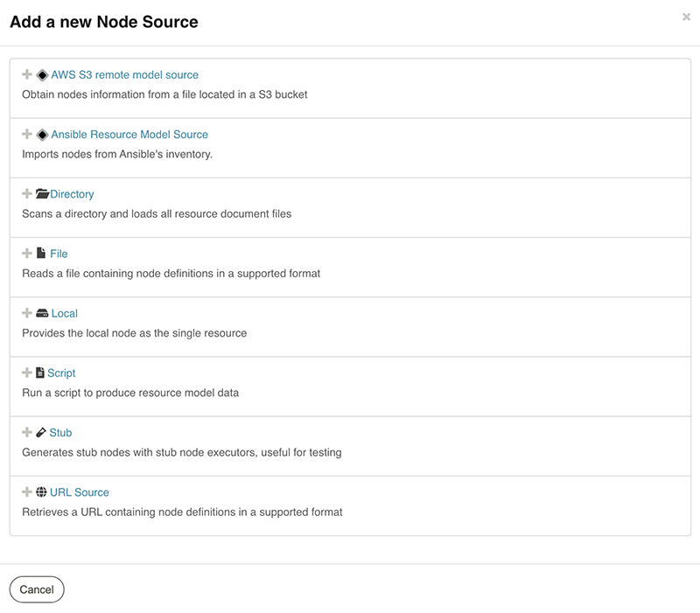
Task: Click 'Reads a file containing node definitions' description
Action: tap(171, 274)
